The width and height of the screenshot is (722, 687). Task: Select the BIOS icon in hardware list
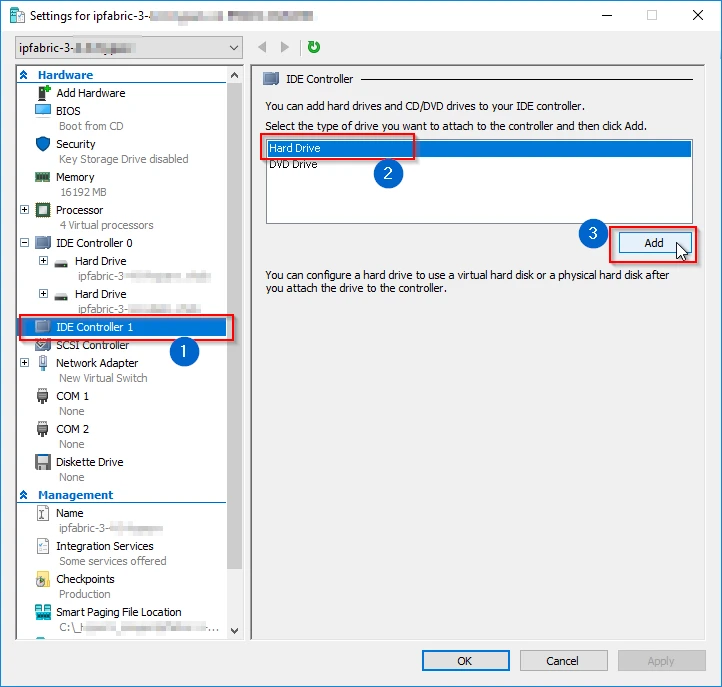pos(43,111)
